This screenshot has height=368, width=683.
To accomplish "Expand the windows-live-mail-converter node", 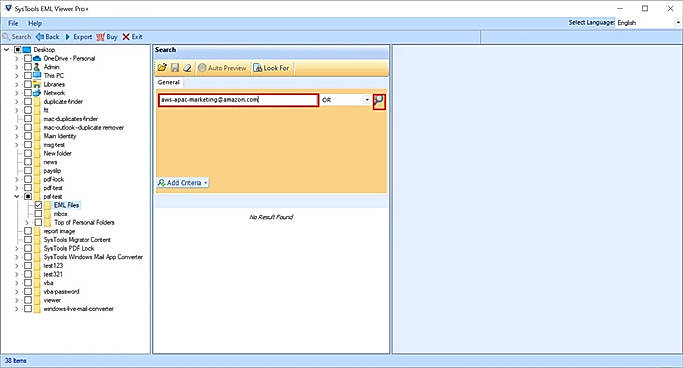I will (x=17, y=309).
